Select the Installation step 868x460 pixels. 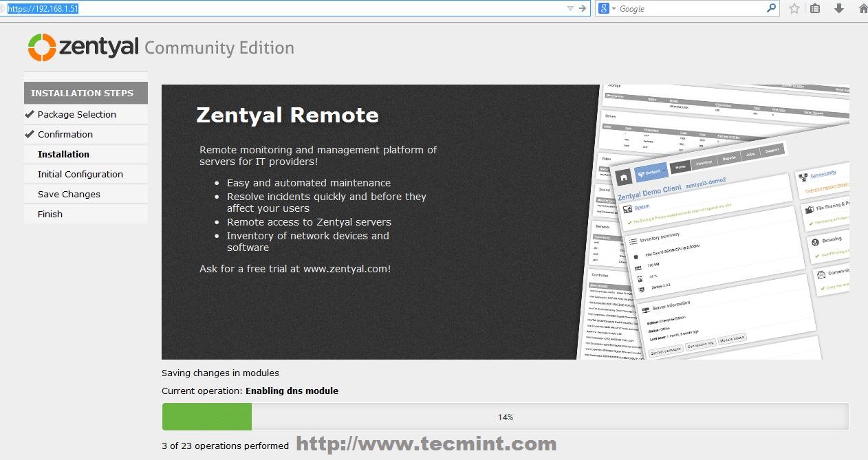tap(63, 154)
